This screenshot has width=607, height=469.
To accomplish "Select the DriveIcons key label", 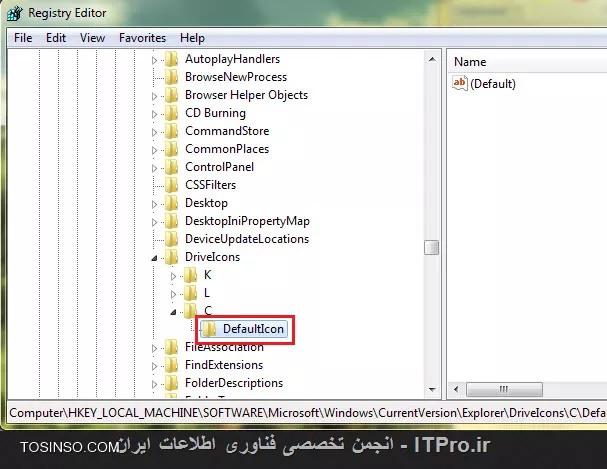I will tap(212, 257).
